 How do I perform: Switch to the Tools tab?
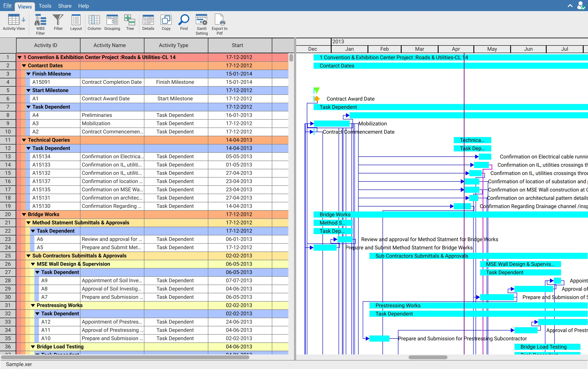(45, 6)
